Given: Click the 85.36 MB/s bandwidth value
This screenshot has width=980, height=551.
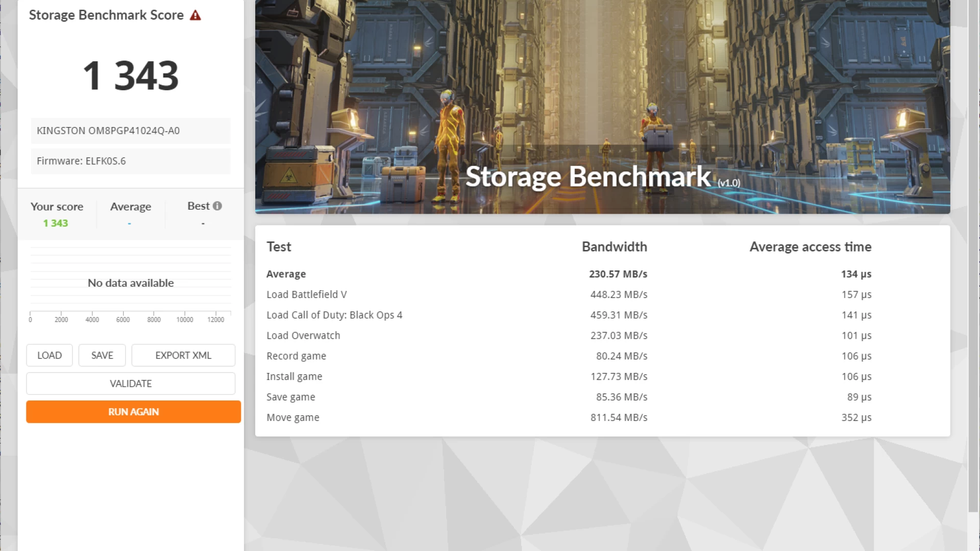Looking at the screenshot, I should (622, 396).
